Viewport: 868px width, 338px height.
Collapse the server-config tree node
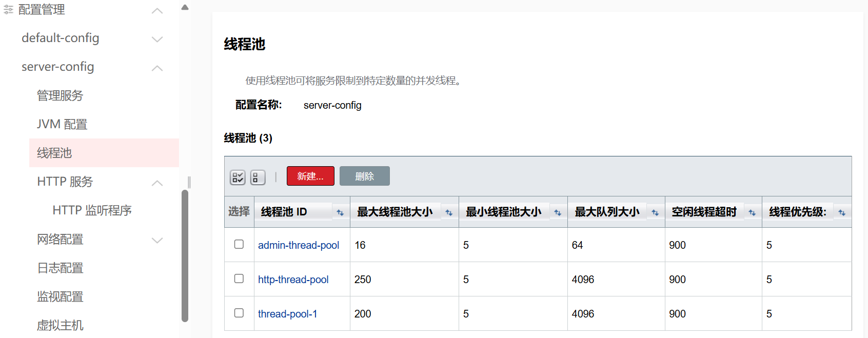pos(157,68)
